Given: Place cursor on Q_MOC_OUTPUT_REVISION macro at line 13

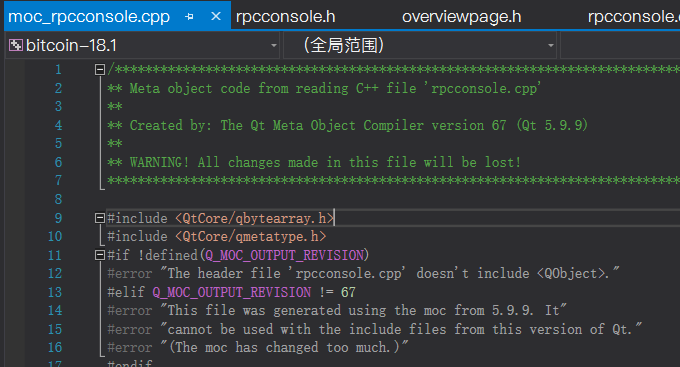Looking at the screenshot, I should (x=232, y=292).
